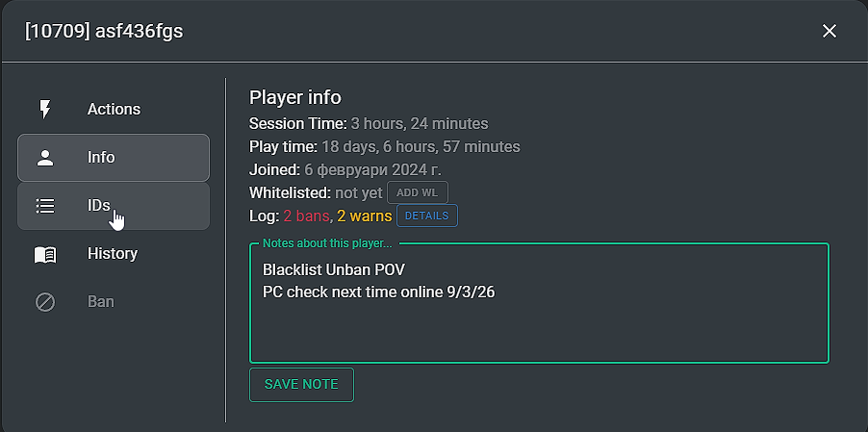This screenshot has height=432, width=868.
Task: Click the "[10709] asf436fgs" dialog title
Action: [104, 31]
